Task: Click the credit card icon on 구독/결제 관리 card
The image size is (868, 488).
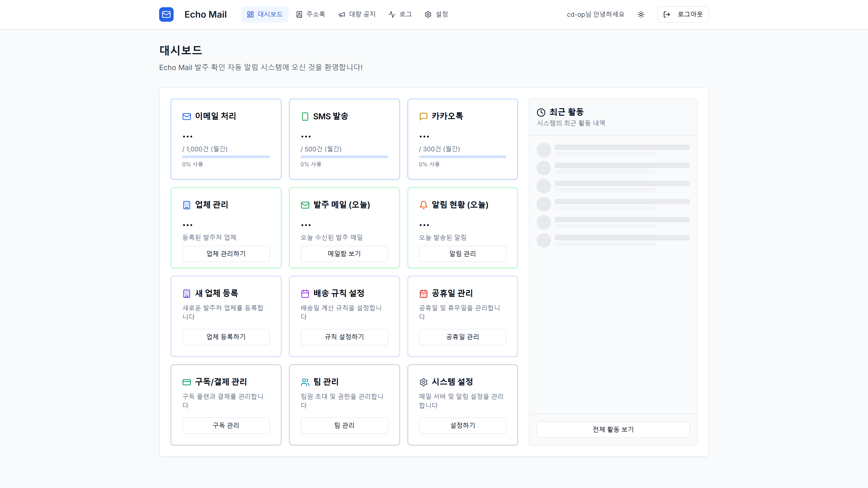Action: click(x=187, y=382)
